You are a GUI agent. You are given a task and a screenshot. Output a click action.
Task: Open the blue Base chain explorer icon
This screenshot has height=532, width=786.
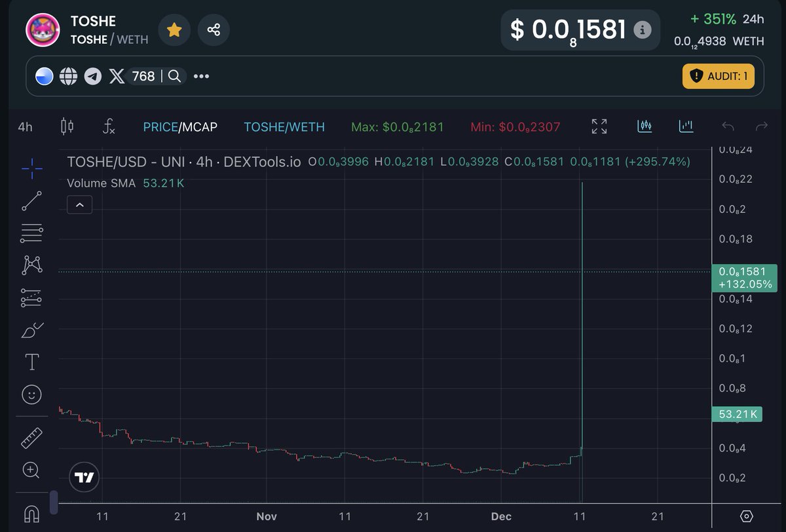pos(45,77)
